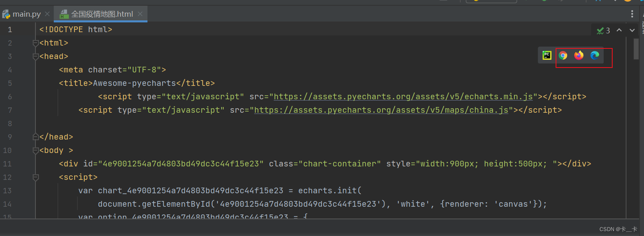Click the </head> fold end marker
Screen dimensions: 644x236
coord(35,137)
